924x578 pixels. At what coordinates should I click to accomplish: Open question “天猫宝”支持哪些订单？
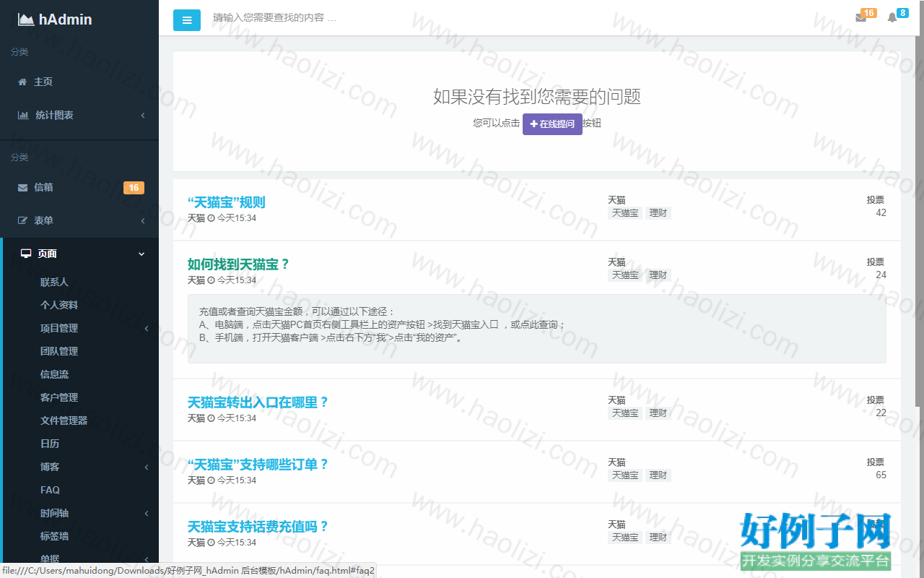(x=258, y=465)
